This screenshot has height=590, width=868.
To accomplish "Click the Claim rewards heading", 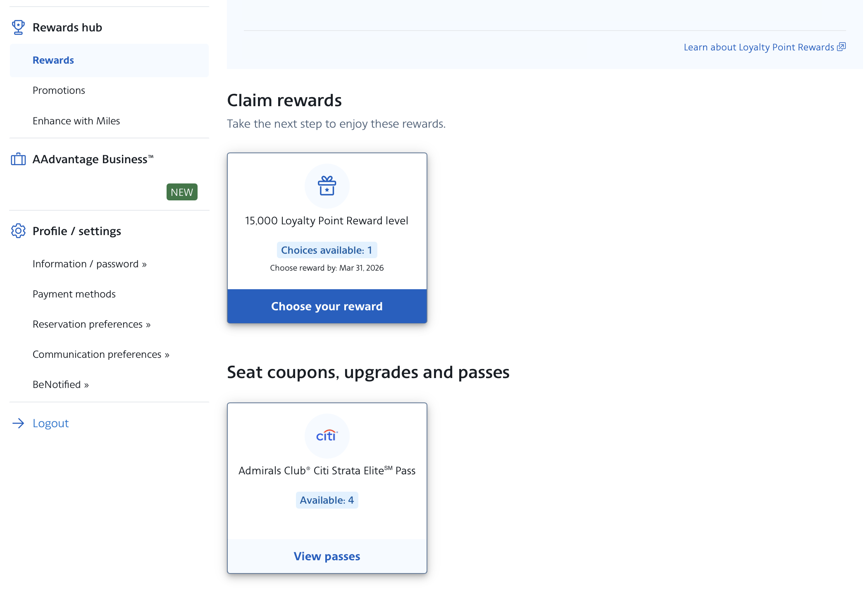I will [284, 100].
